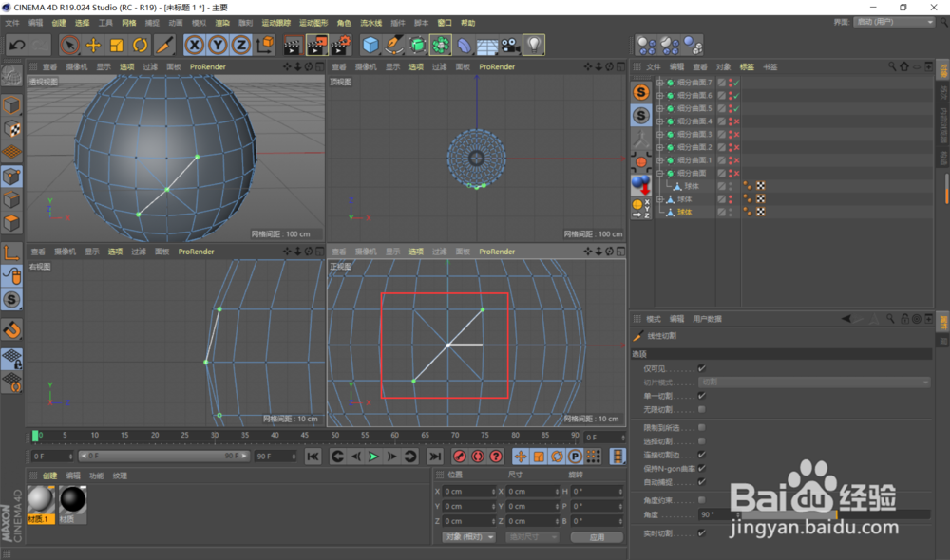The height and width of the screenshot is (560, 950).
Task: Click the blue spheres red arrow icon
Action: [641, 185]
